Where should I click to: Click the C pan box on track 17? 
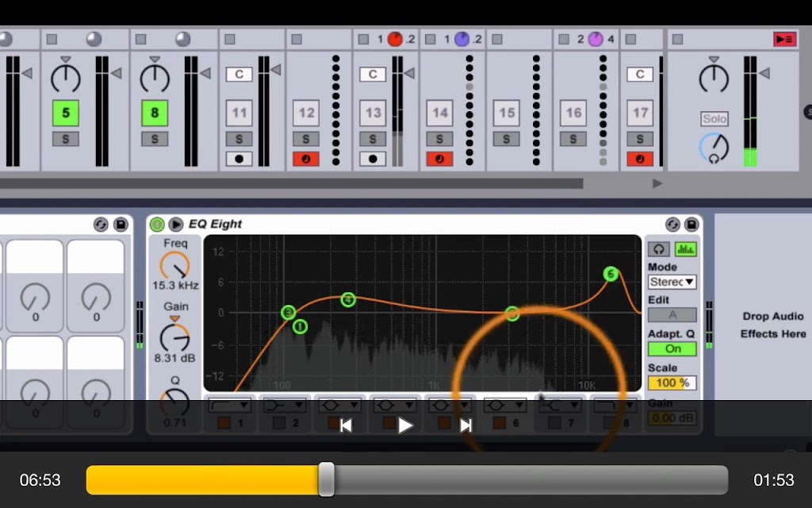640,74
